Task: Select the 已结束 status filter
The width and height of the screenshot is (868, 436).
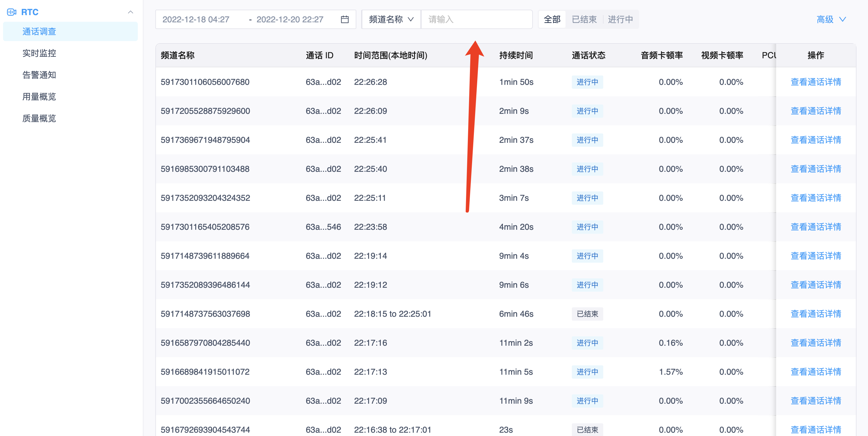Action: (x=584, y=20)
